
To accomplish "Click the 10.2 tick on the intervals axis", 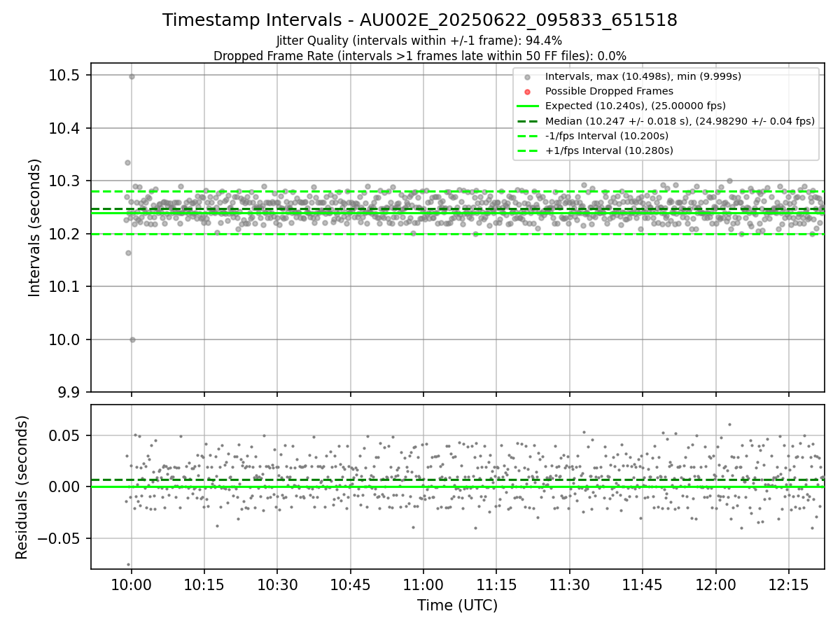I will 64,234.
